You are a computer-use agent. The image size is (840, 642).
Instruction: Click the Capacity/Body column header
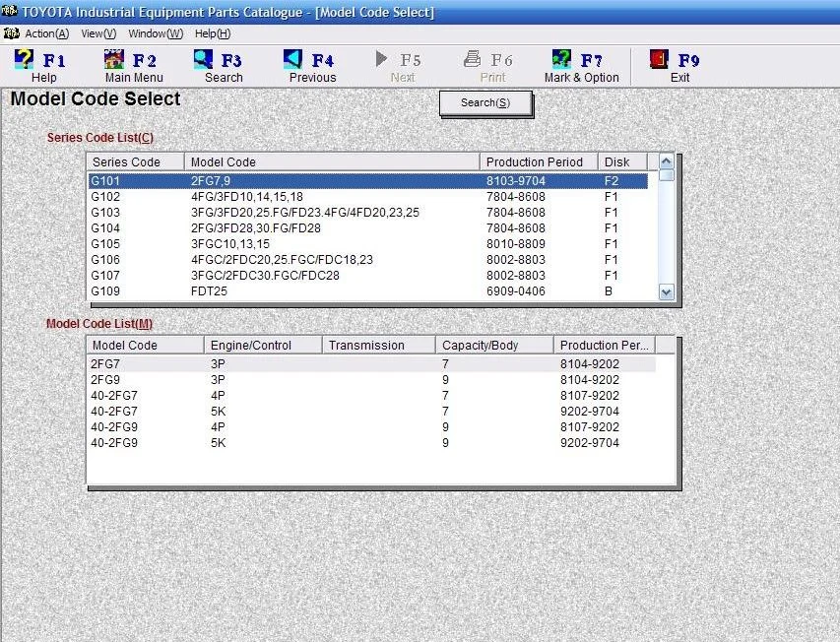494,346
